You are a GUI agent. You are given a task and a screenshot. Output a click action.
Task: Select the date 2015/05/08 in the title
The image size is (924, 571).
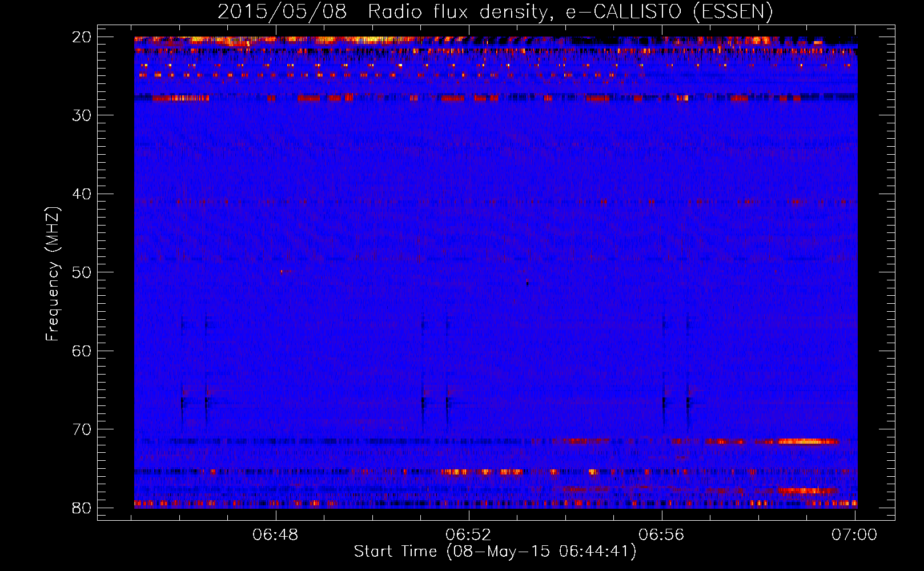tap(282, 11)
